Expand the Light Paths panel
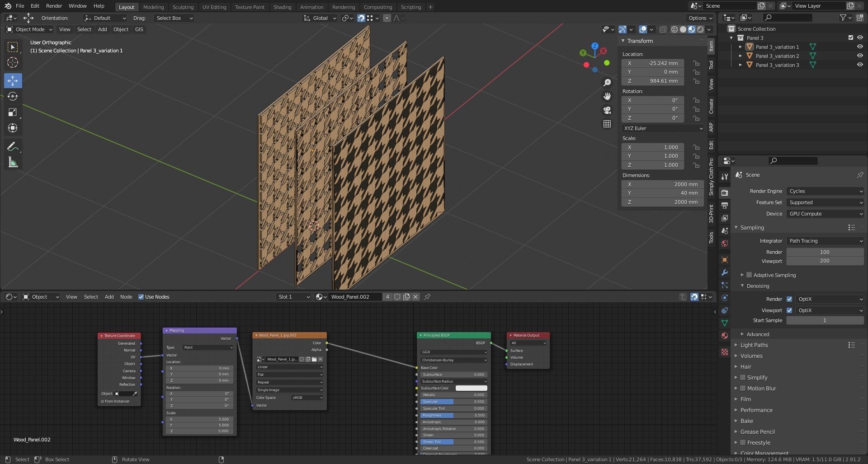This screenshot has height=464, width=868. point(754,345)
